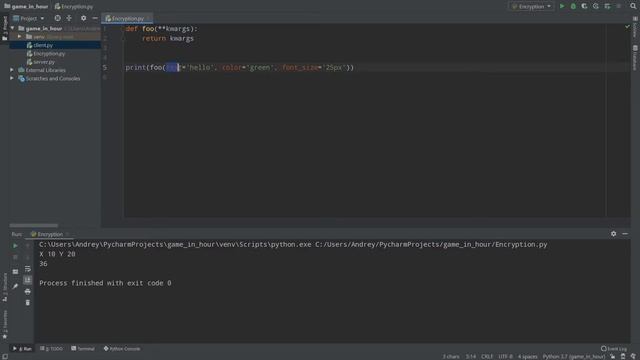This screenshot has width=640, height=360.
Task: Click the grayed-out stop icon in the top toolbar
Action: point(619,6)
